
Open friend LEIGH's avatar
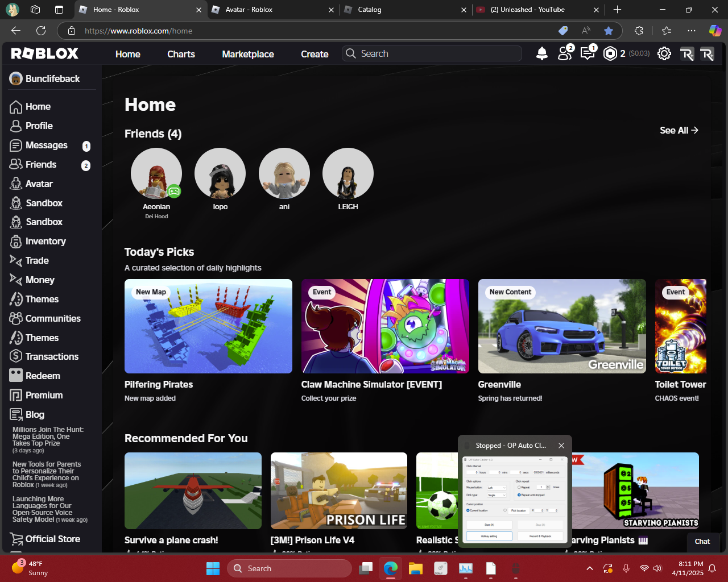click(348, 173)
